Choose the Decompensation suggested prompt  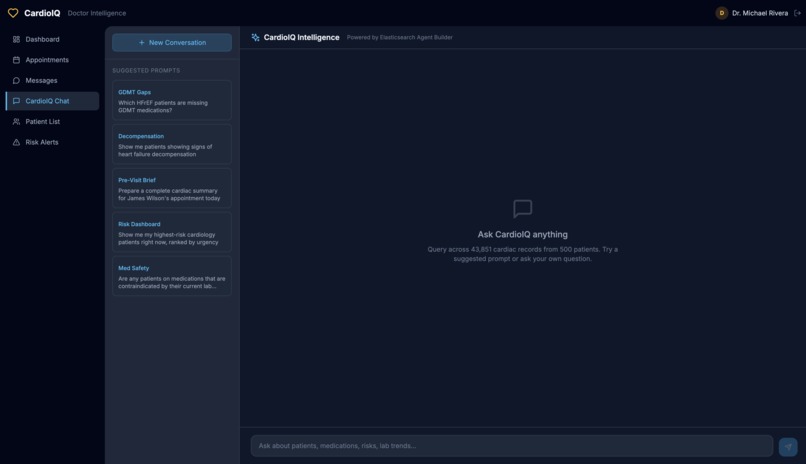coord(172,144)
